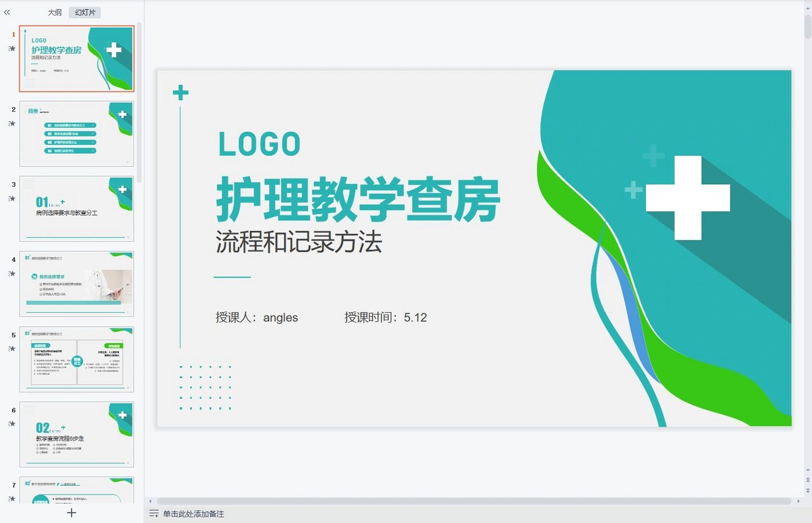Switch to the 大纲 outline tab

[x=54, y=13]
